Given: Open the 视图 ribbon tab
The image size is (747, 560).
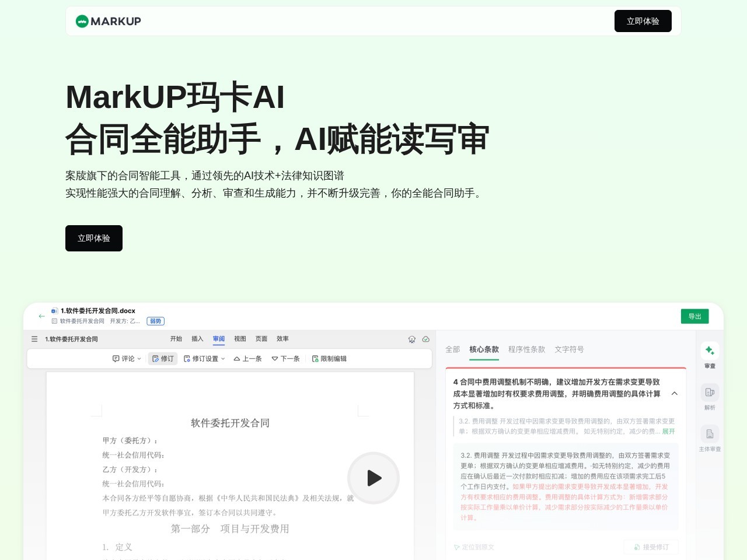Looking at the screenshot, I should coord(240,339).
